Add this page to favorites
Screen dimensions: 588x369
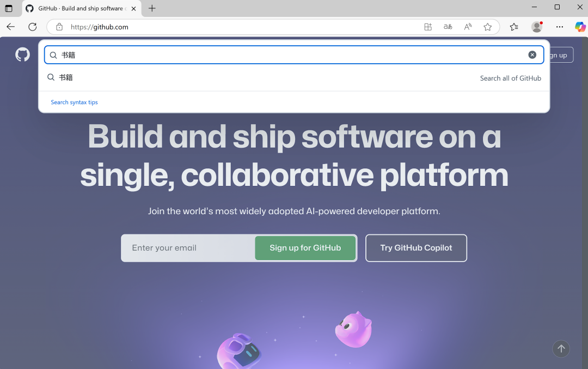coord(487,27)
